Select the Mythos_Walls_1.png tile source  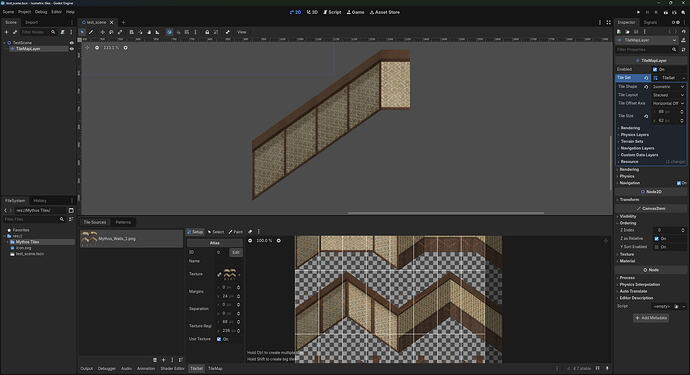pos(131,239)
